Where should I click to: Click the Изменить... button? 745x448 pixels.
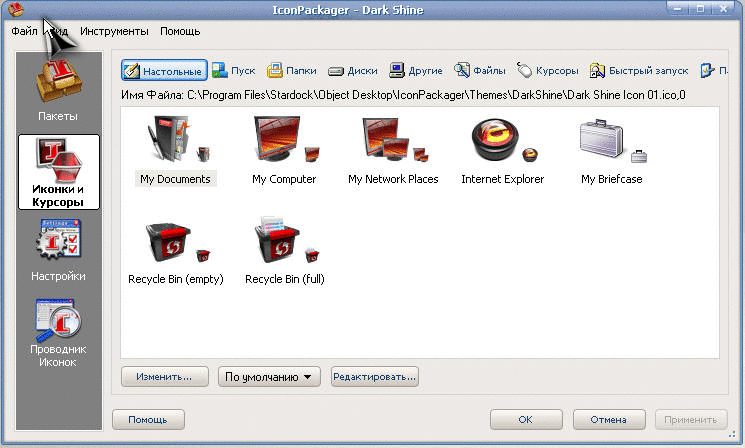click(164, 377)
